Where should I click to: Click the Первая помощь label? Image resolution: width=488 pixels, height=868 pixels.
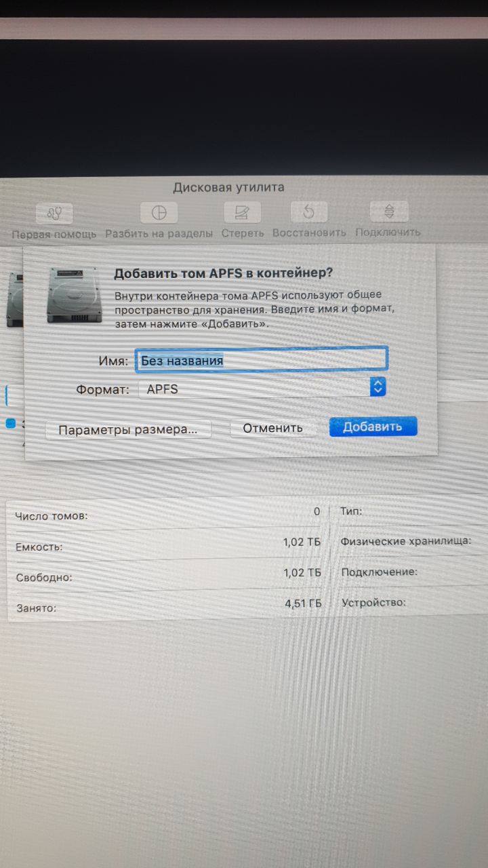[54, 233]
